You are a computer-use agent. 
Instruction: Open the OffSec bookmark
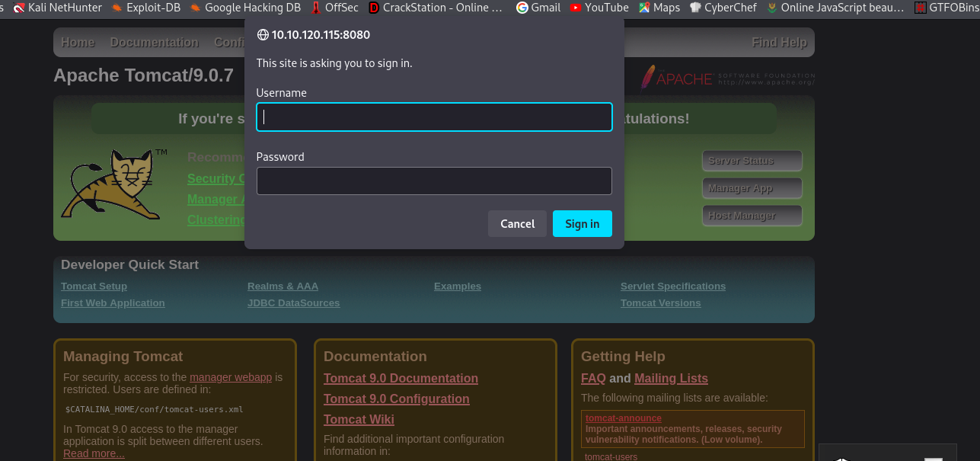tap(334, 8)
